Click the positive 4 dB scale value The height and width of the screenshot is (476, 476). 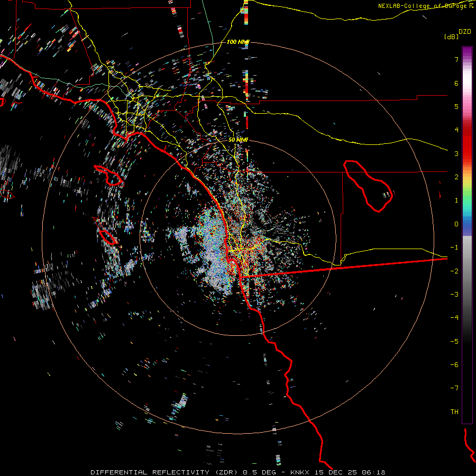click(456, 130)
